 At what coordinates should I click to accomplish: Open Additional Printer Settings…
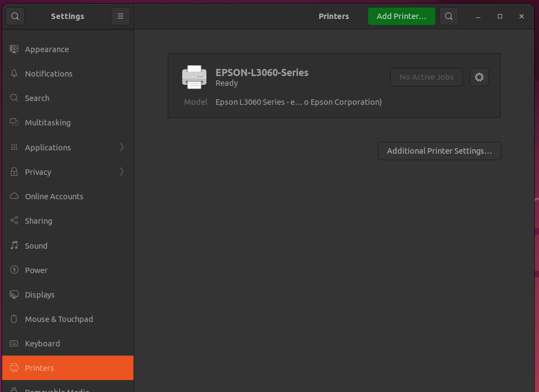[x=439, y=151]
